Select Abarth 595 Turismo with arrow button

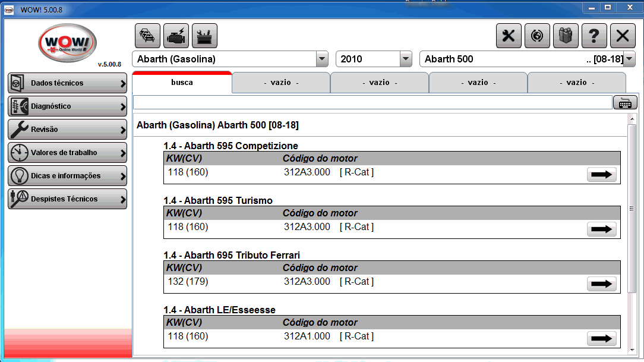602,229
